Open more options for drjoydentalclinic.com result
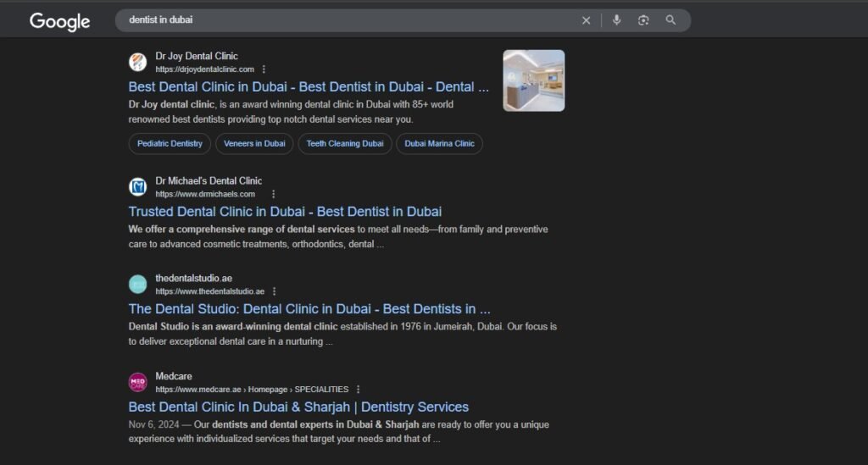The height and width of the screenshot is (465, 868). 264,69
